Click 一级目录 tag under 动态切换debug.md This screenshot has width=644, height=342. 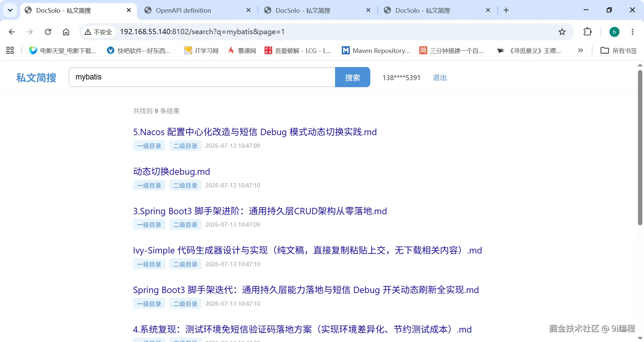[149, 185]
